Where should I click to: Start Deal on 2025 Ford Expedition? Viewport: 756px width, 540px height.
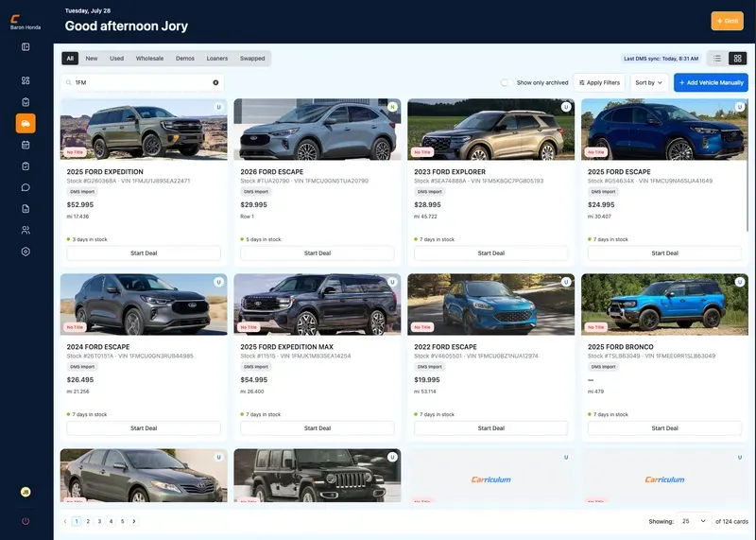point(144,253)
